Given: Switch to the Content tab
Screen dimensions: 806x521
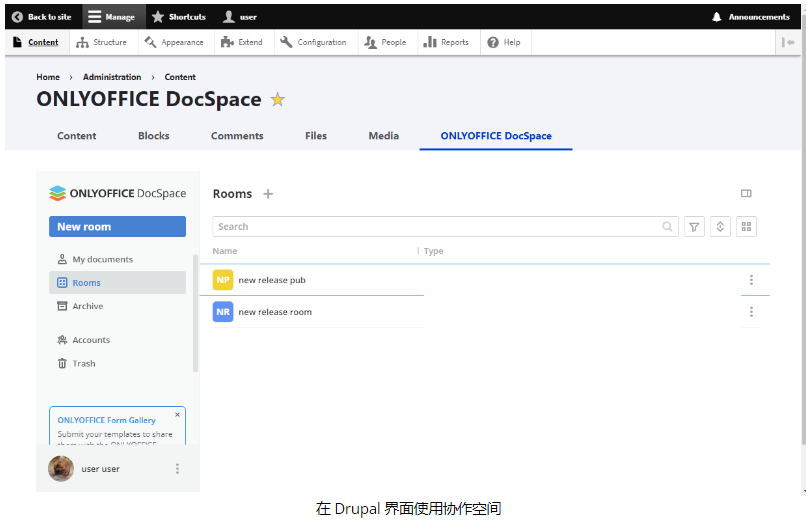Looking at the screenshot, I should click(77, 136).
